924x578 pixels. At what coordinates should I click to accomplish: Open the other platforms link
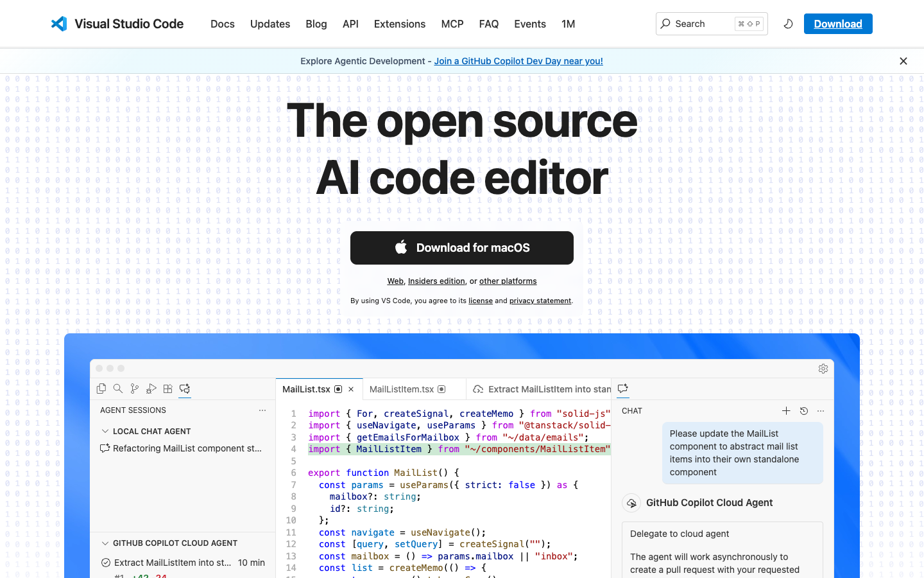(508, 281)
